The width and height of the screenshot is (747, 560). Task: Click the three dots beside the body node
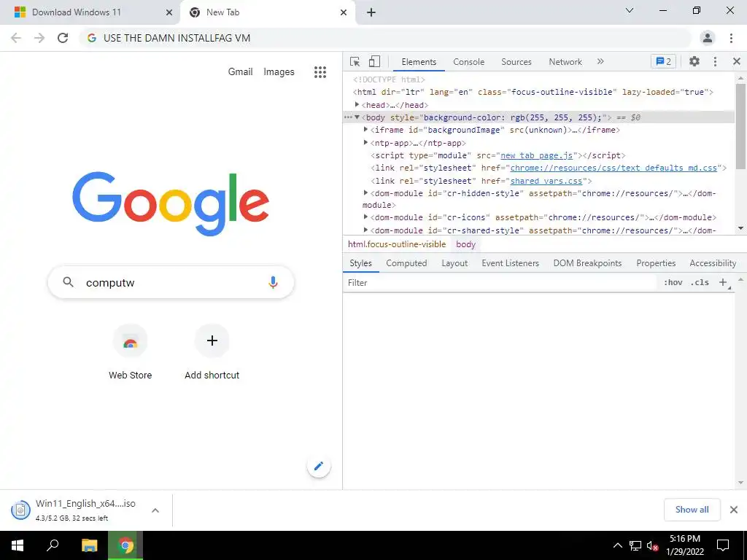pyautogui.click(x=348, y=117)
